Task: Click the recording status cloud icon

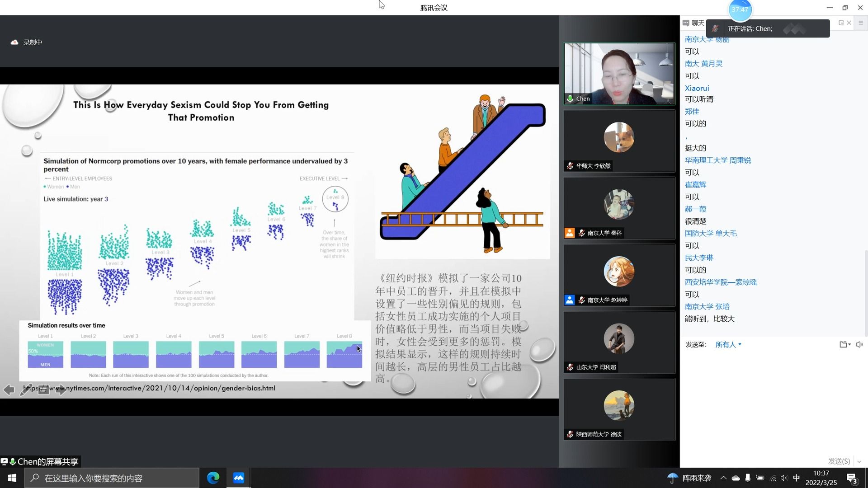Action: tap(14, 42)
